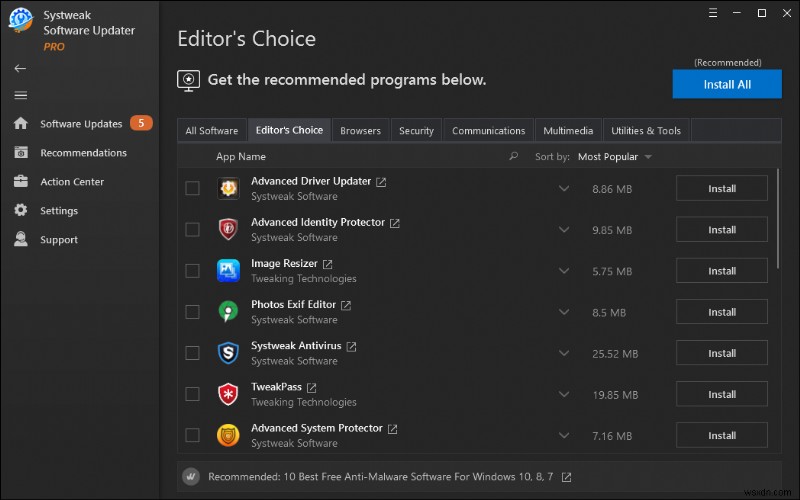Viewport: 800px width, 500px height.
Task: Click the monitor star icon by heading
Action: [188, 81]
